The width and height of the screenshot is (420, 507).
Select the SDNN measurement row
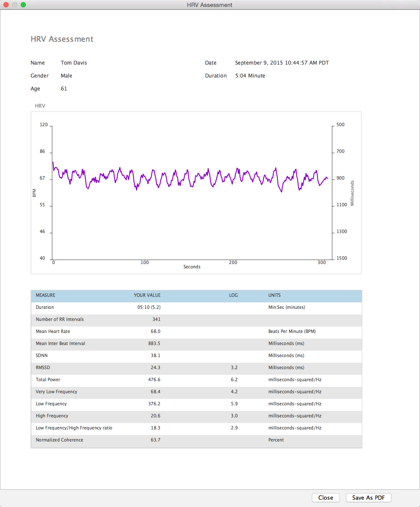(129, 355)
